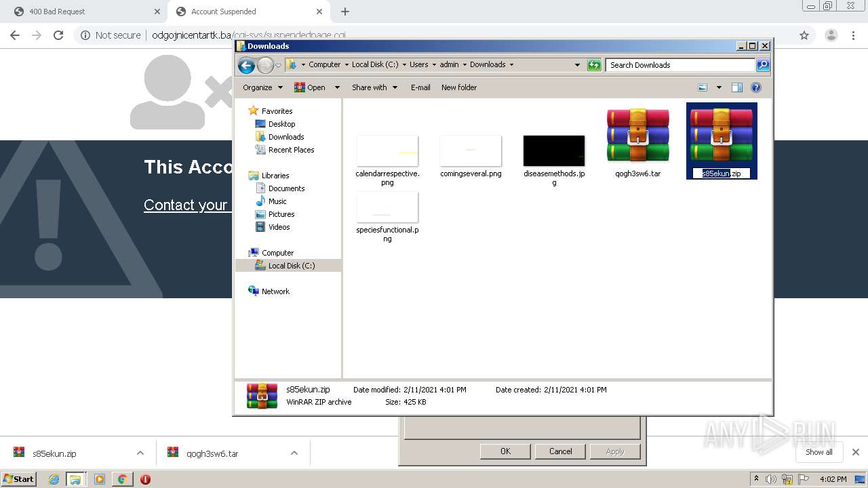Image resolution: width=868 pixels, height=488 pixels.
Task: Click the Not secure site info
Action: 111,35
